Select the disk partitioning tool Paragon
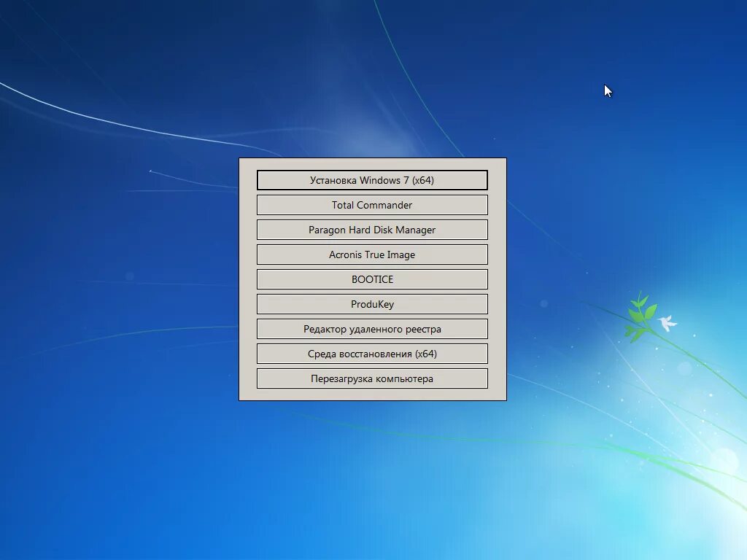The width and height of the screenshot is (747, 560). pyautogui.click(x=372, y=230)
